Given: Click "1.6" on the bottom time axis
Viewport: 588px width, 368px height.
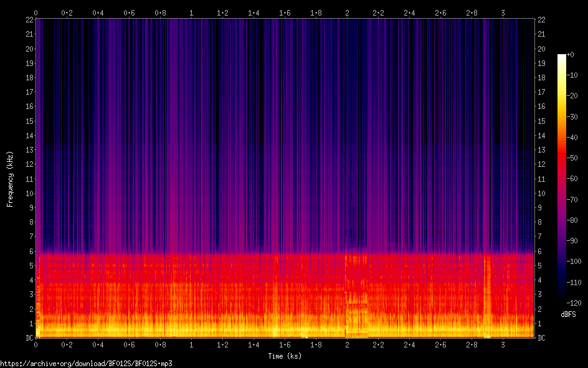Looking at the screenshot, I should pyautogui.click(x=285, y=344).
